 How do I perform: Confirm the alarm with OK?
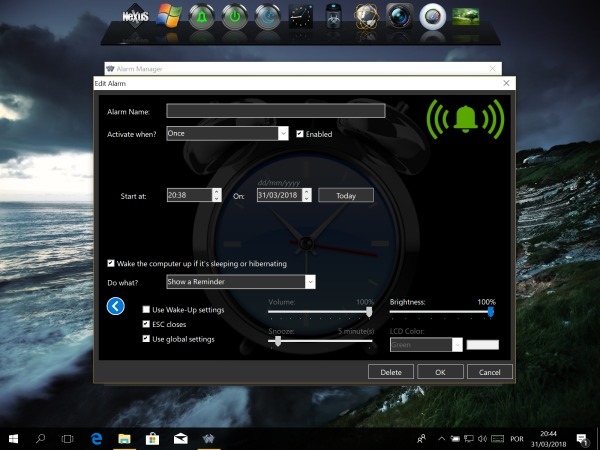440,371
